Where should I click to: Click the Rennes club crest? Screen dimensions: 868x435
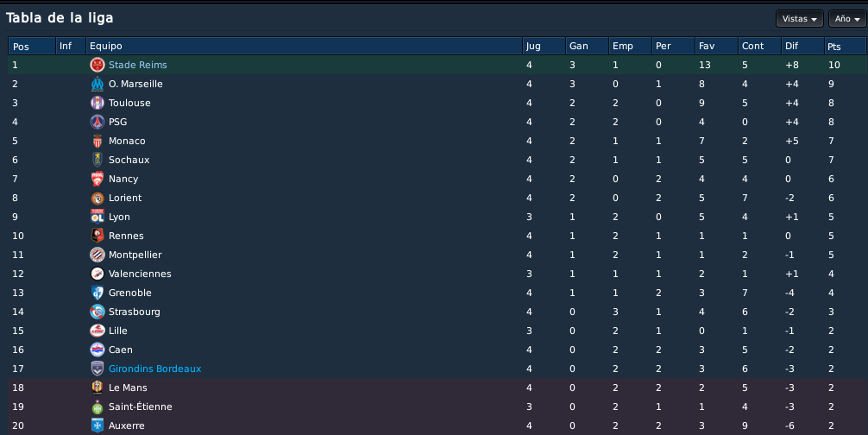(x=97, y=236)
